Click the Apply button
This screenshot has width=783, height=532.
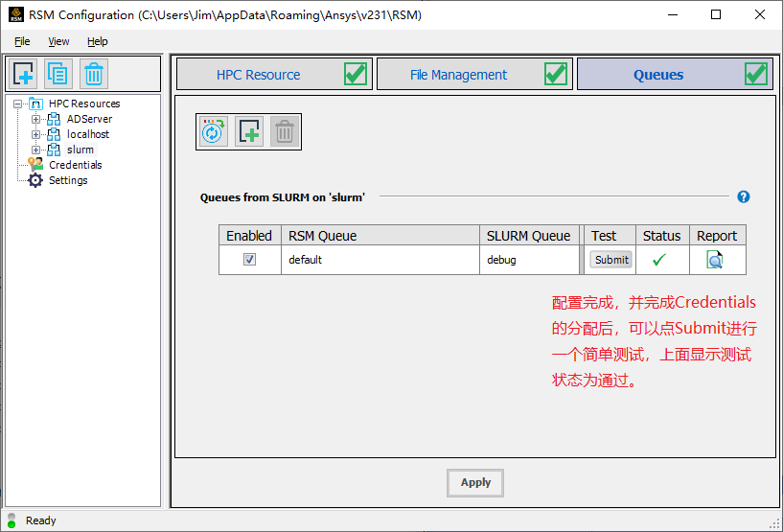tap(475, 482)
